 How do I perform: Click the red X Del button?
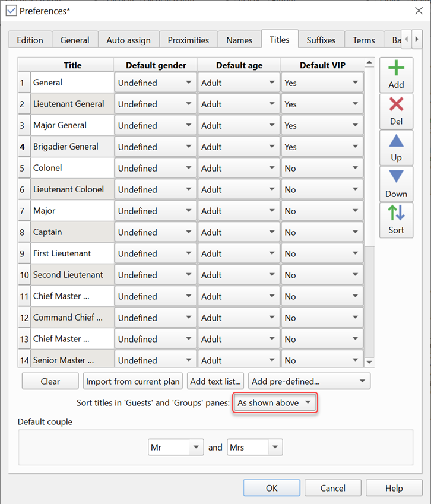click(396, 111)
